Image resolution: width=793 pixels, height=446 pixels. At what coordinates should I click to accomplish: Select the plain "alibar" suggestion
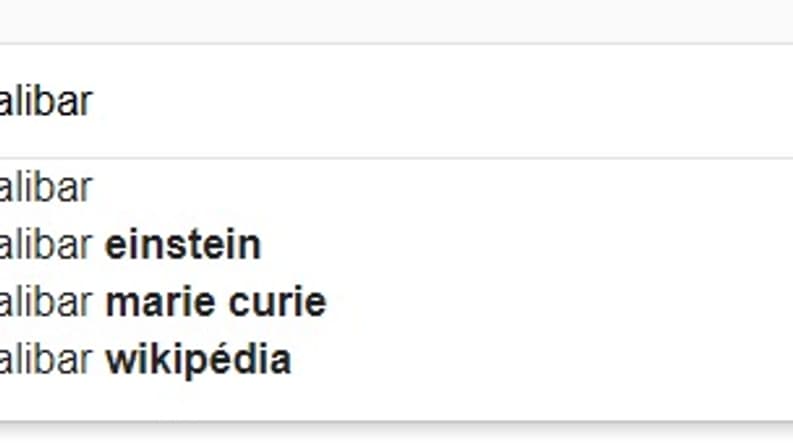396,188
